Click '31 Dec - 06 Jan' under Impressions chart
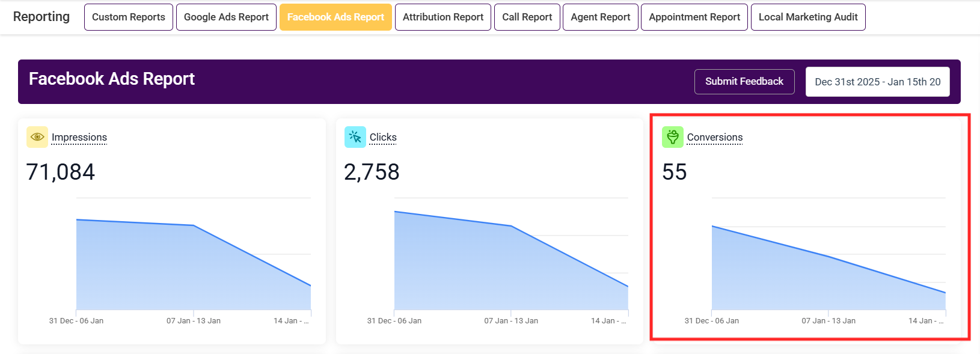The height and width of the screenshot is (354, 980). pyautogui.click(x=76, y=321)
